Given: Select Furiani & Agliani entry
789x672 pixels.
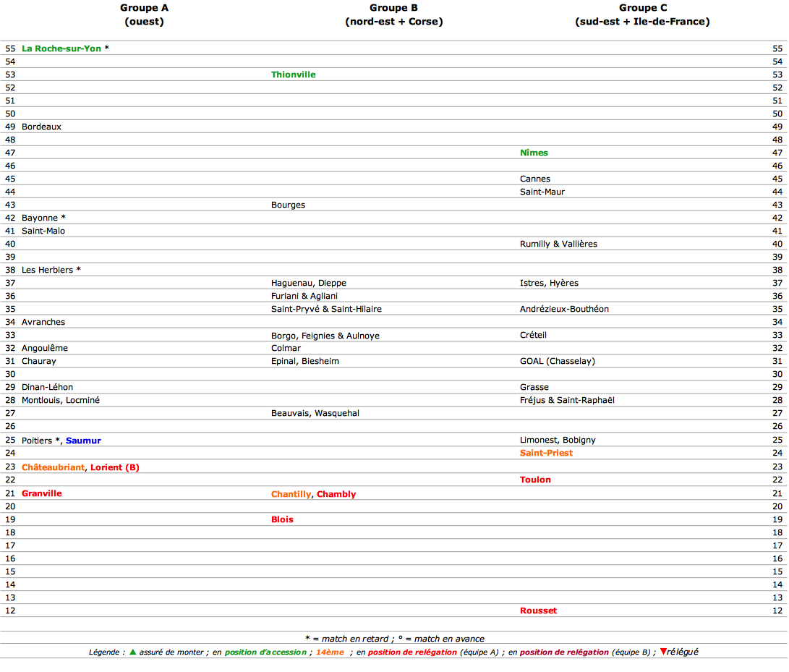Looking at the screenshot, I should 304,296.
